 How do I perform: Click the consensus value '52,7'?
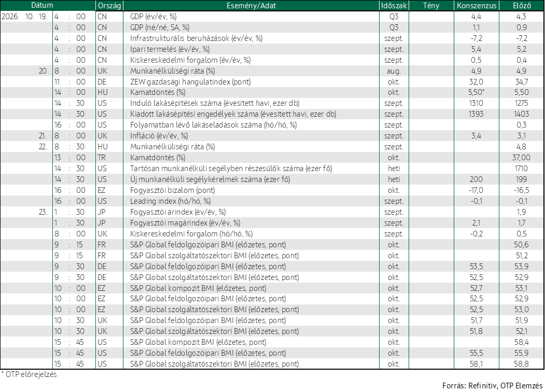pyautogui.click(x=476, y=288)
